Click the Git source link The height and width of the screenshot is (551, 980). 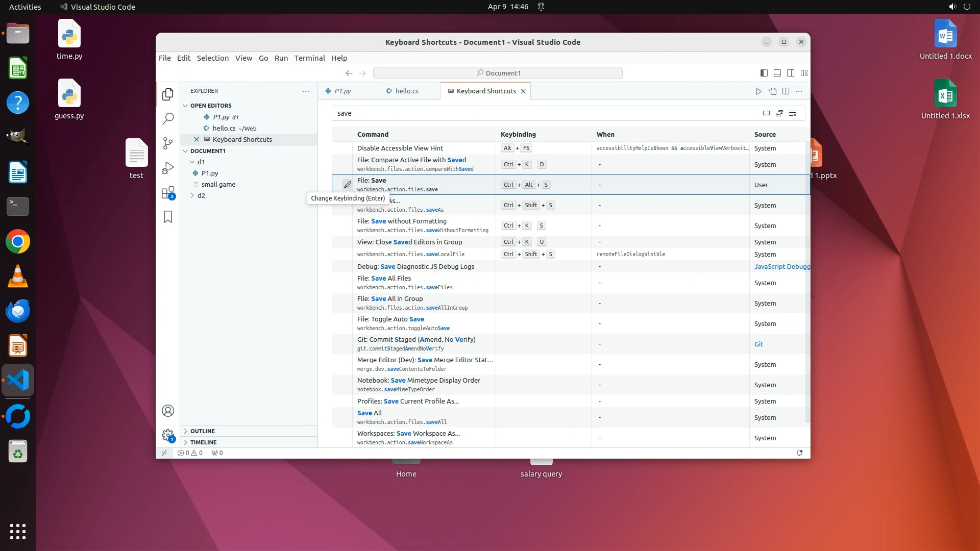(x=758, y=344)
